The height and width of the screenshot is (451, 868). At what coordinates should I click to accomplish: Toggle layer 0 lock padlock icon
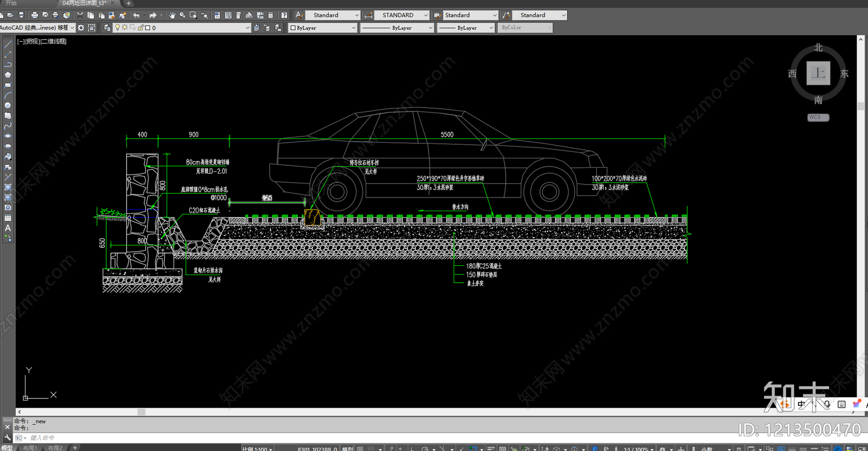pyautogui.click(x=141, y=28)
